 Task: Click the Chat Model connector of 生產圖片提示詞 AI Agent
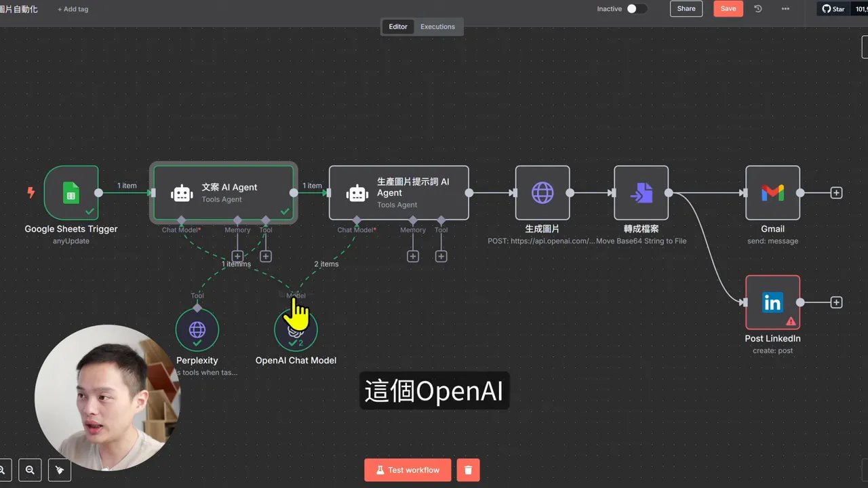[357, 220]
